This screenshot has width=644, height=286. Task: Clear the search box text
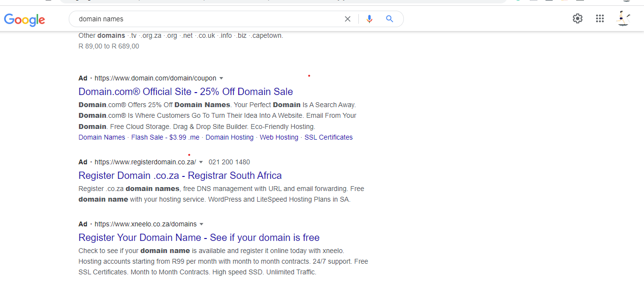coord(347,19)
